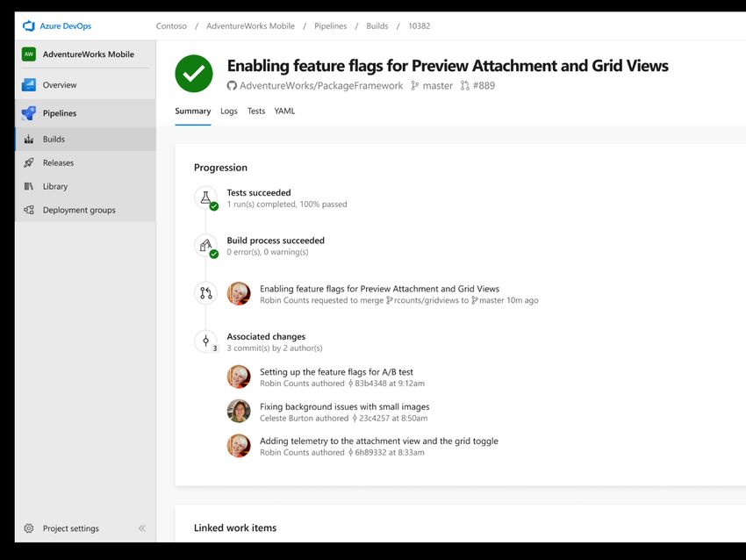Select the Releases rocket icon
Viewport: 746px width, 560px height.
click(29, 162)
